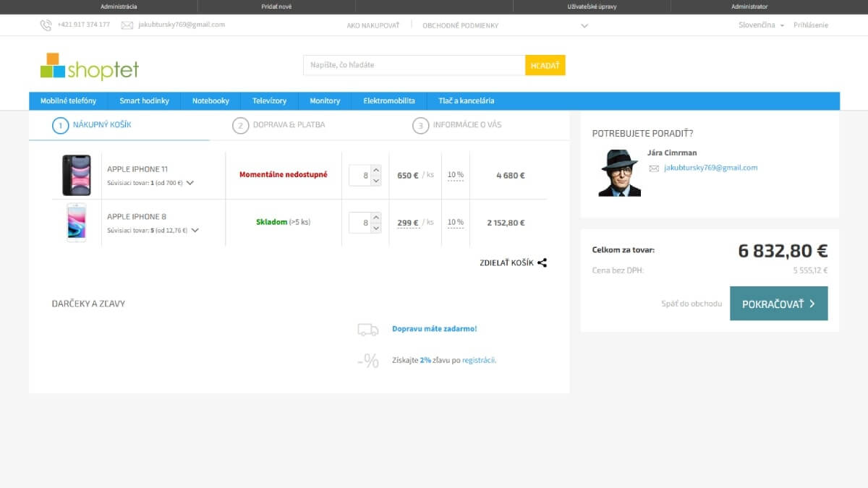The image size is (868, 488).
Task: Go back via Späť do obchodu
Action: (692, 304)
